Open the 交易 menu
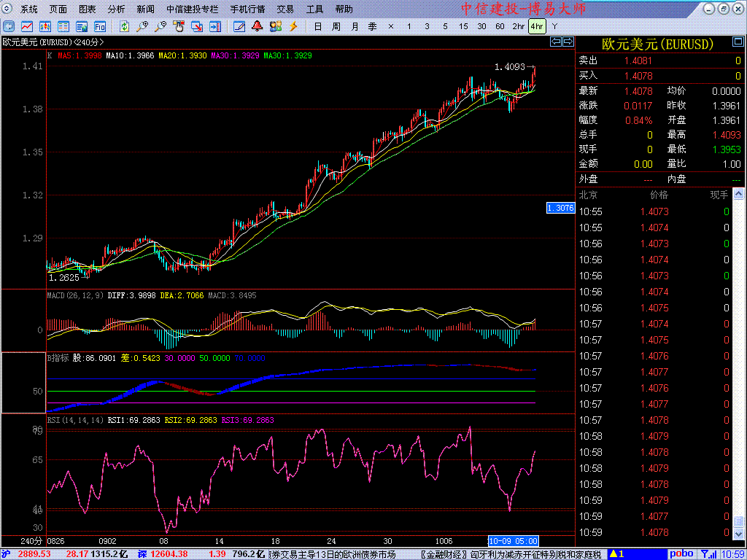The image size is (747, 560). click(x=285, y=9)
